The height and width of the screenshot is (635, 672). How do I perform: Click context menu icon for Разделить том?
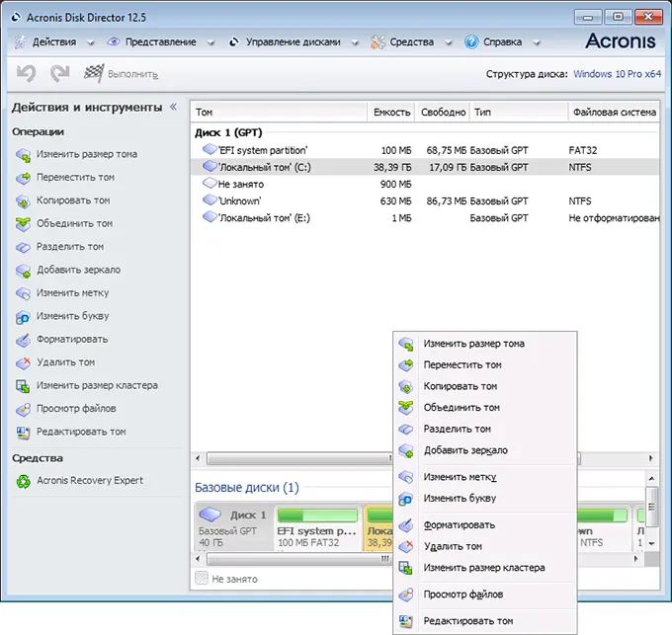coord(406,429)
